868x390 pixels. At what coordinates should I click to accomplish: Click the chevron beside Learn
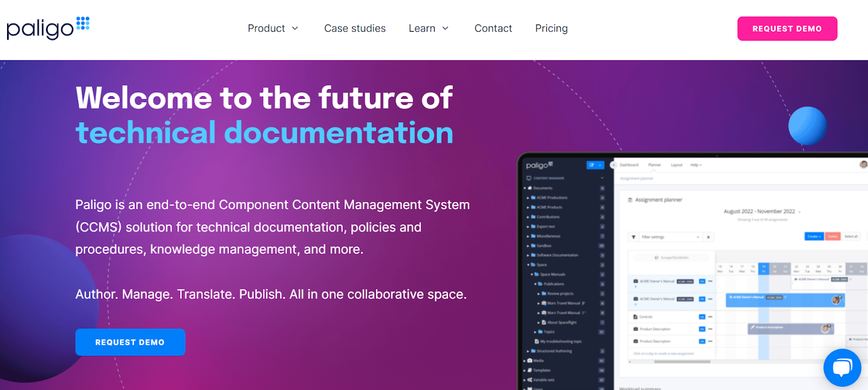click(445, 28)
